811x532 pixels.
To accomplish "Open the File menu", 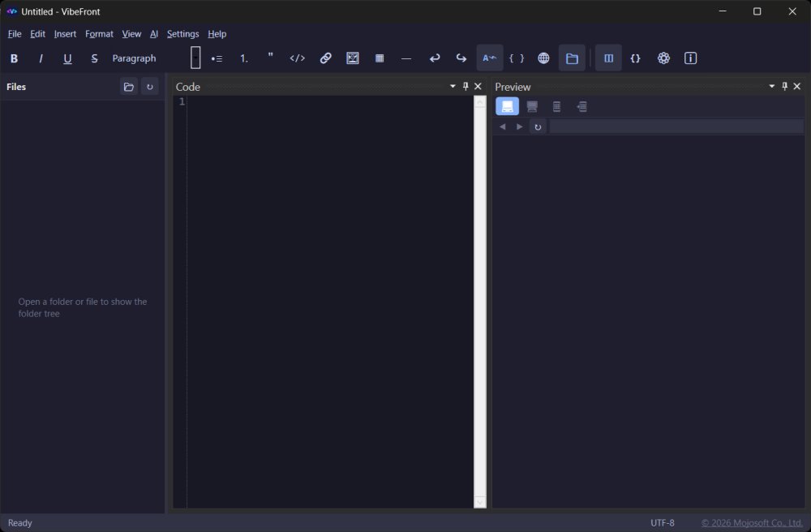I will click(x=15, y=34).
